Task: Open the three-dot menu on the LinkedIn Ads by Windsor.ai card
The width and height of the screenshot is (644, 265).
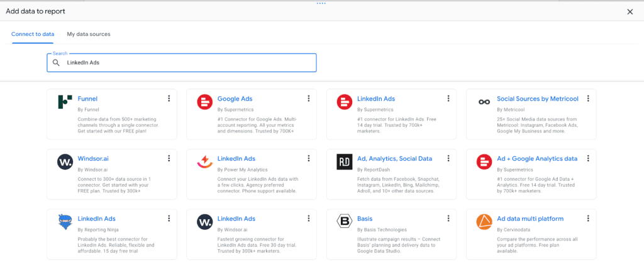Action: click(308, 219)
